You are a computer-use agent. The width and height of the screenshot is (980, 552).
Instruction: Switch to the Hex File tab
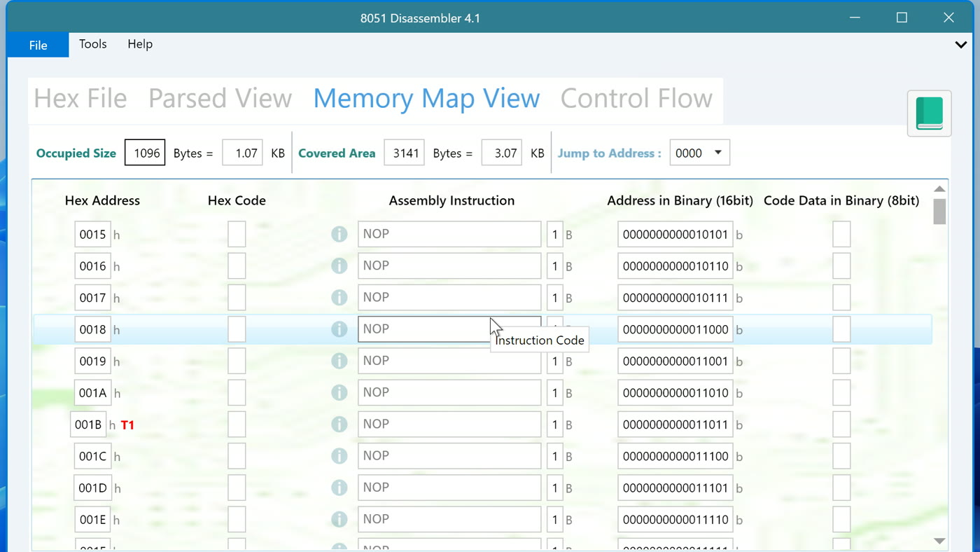click(80, 99)
